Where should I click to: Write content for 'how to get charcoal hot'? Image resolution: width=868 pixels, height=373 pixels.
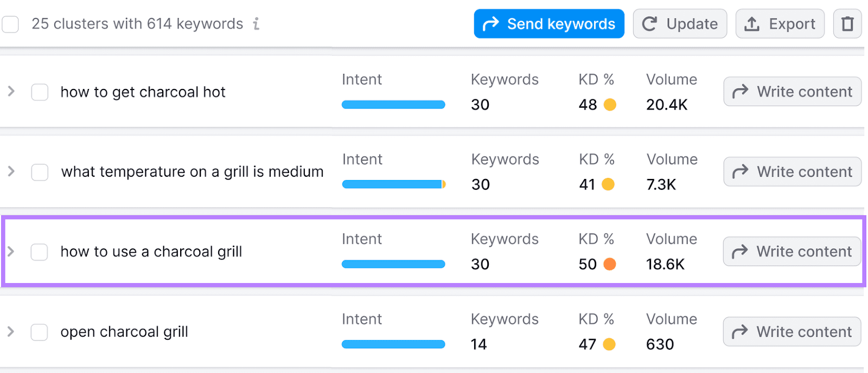pyautogui.click(x=792, y=92)
